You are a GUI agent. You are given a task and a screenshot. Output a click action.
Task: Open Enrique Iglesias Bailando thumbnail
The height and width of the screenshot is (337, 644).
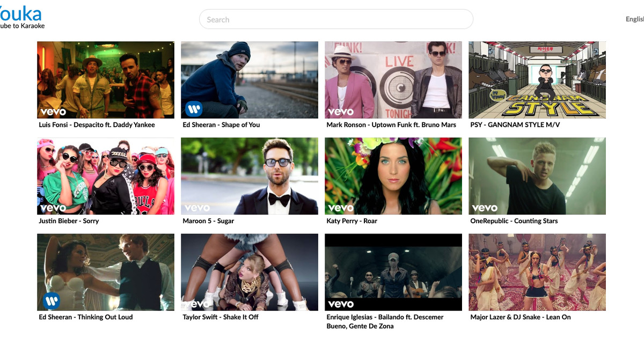point(393,272)
